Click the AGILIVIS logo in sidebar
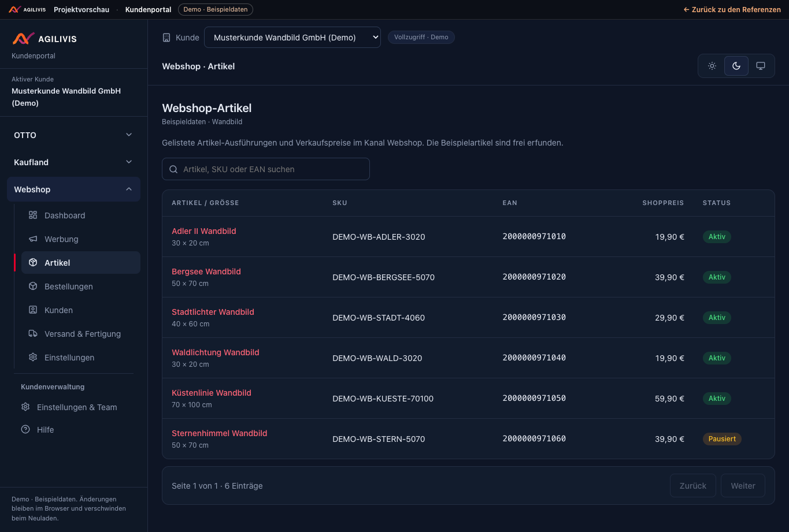Viewport: 789px width, 532px height. click(45, 39)
